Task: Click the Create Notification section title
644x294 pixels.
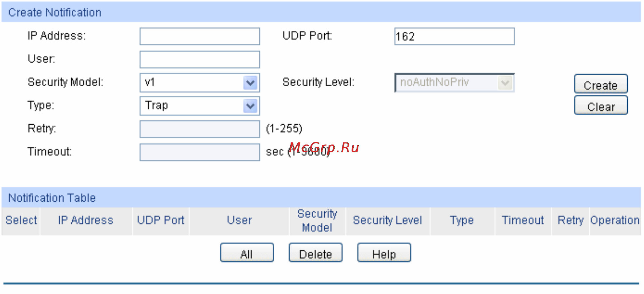Action: click(55, 12)
